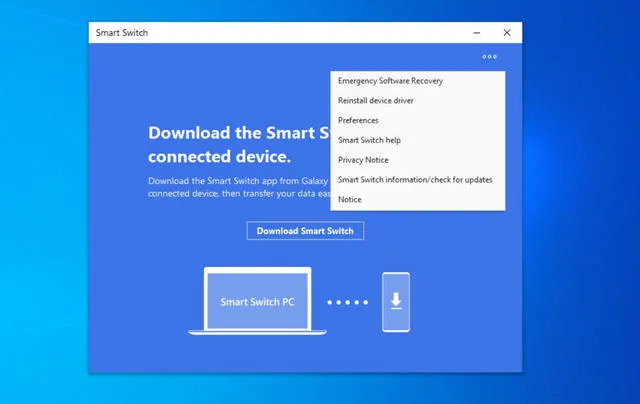Viewport: 640px width, 404px height.
Task: Select Emergency Software Recovery
Action: tap(418, 81)
